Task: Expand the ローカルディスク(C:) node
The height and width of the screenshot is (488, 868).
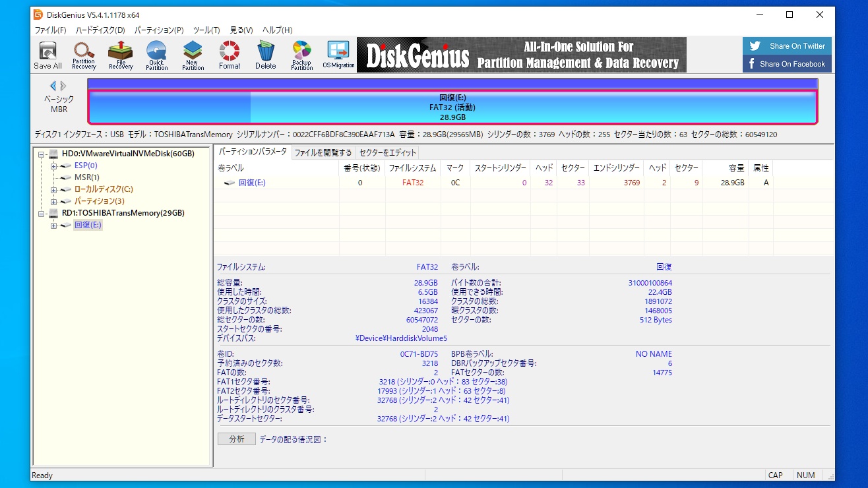Action: click(53, 189)
